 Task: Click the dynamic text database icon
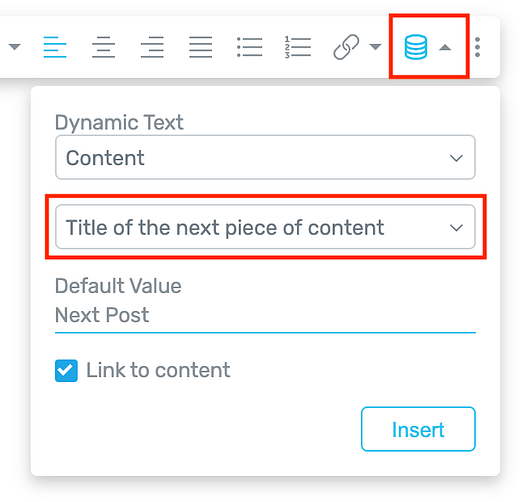[x=416, y=47]
